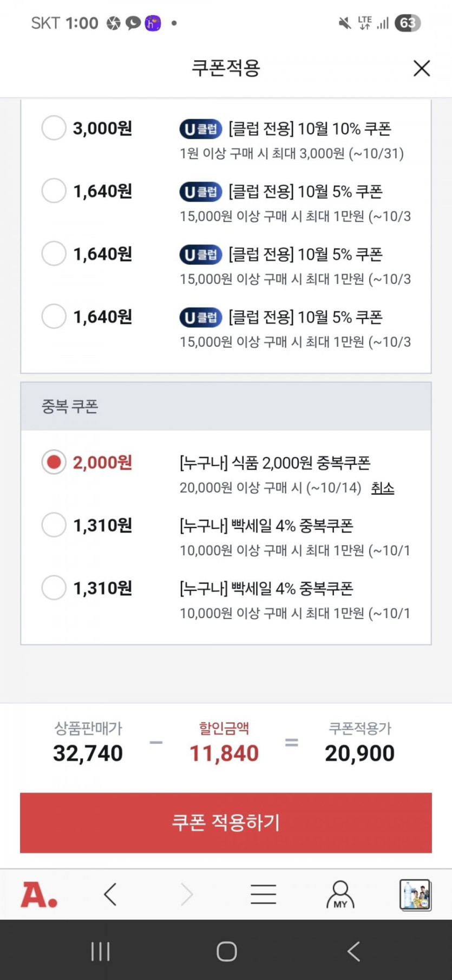
Task: Select the last 1,640원 club 5% coupon
Action: [x=54, y=316]
